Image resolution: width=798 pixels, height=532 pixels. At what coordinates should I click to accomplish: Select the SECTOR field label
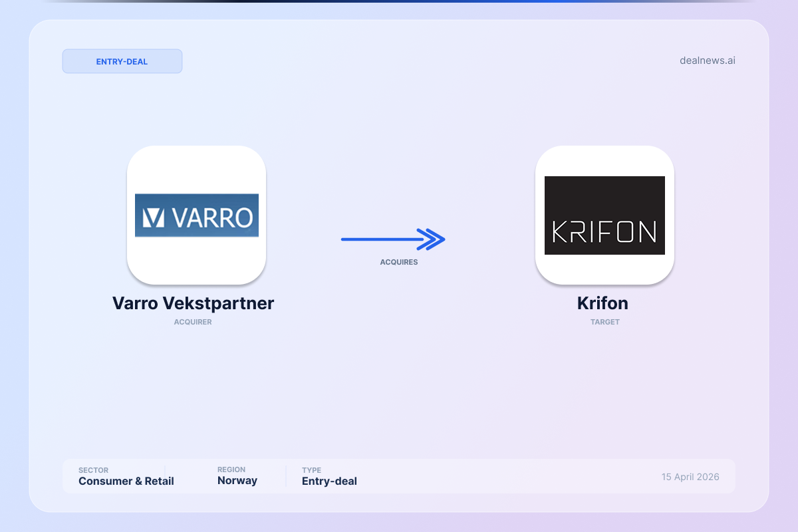(93, 470)
